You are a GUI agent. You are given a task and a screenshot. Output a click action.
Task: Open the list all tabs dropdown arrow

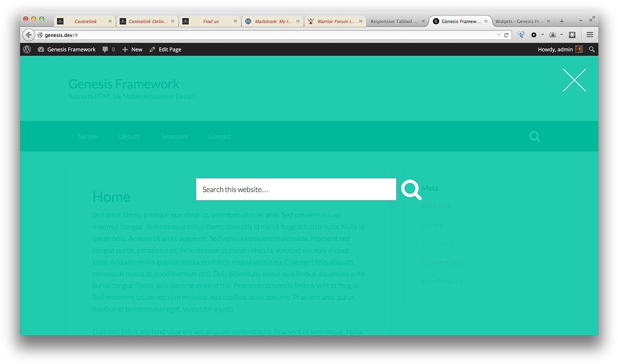(x=580, y=21)
